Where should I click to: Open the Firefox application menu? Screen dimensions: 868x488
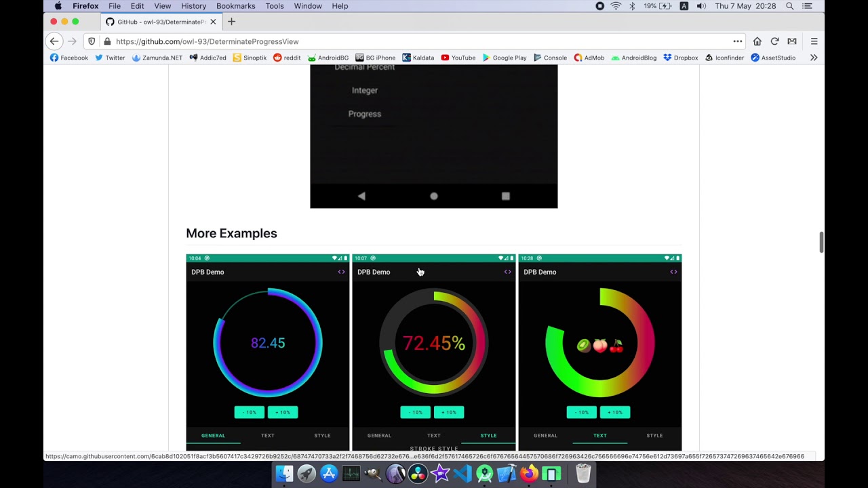point(85,6)
